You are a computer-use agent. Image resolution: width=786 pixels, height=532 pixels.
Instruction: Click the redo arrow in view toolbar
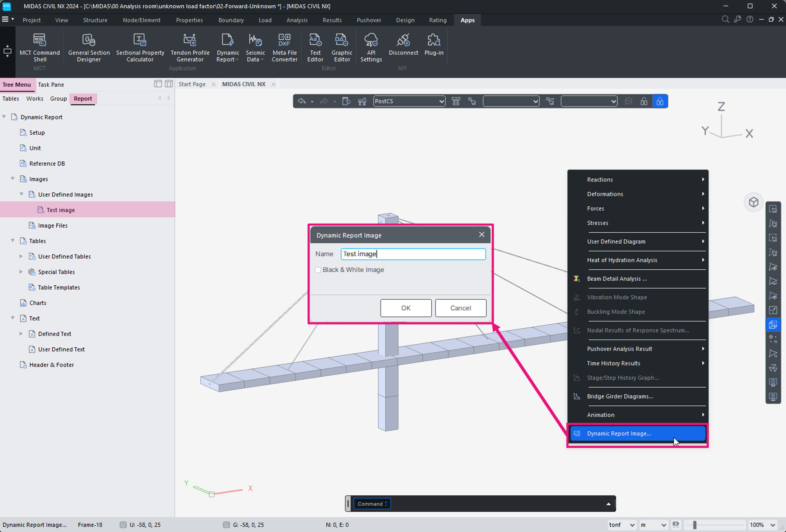pos(324,101)
